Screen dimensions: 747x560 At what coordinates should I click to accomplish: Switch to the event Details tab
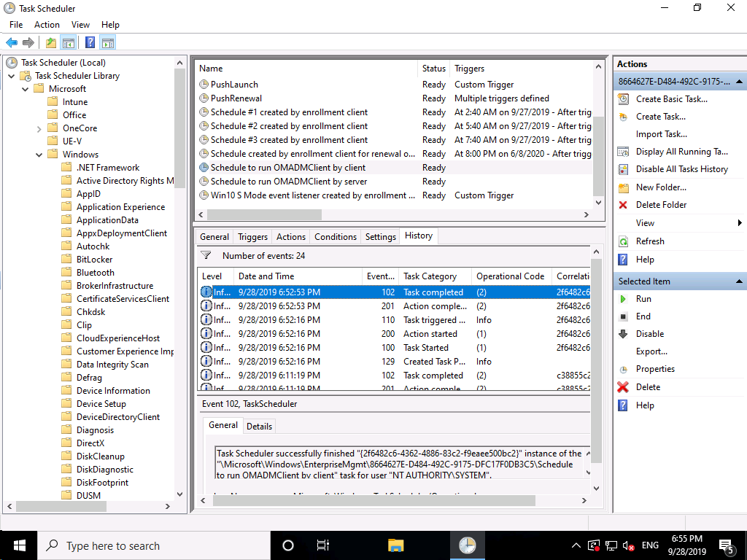click(x=259, y=427)
